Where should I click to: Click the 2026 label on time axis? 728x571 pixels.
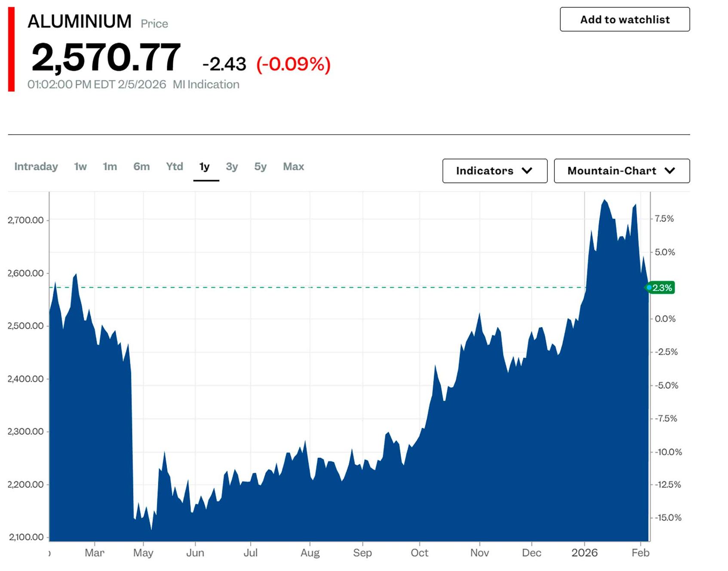[584, 553]
